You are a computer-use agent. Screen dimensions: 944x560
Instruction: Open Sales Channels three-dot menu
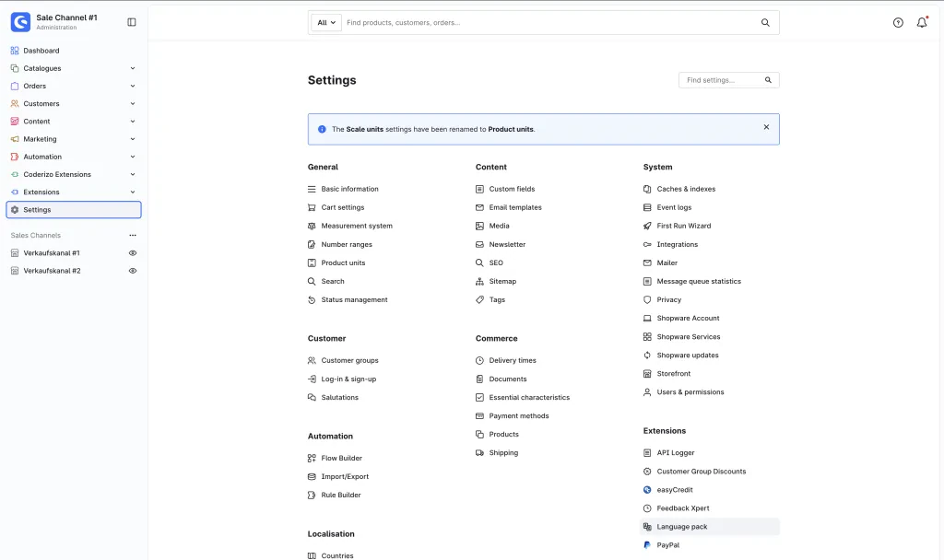click(133, 235)
